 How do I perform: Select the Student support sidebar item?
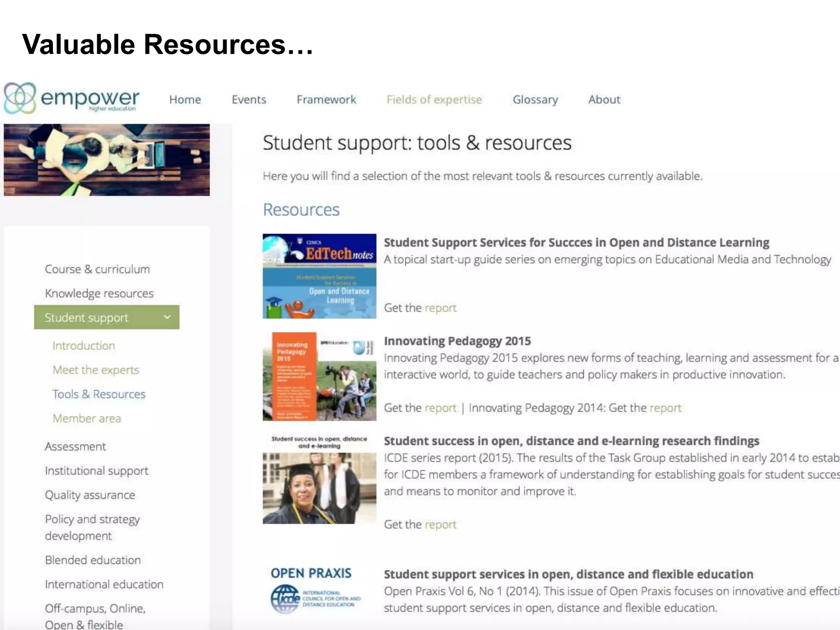point(107,317)
